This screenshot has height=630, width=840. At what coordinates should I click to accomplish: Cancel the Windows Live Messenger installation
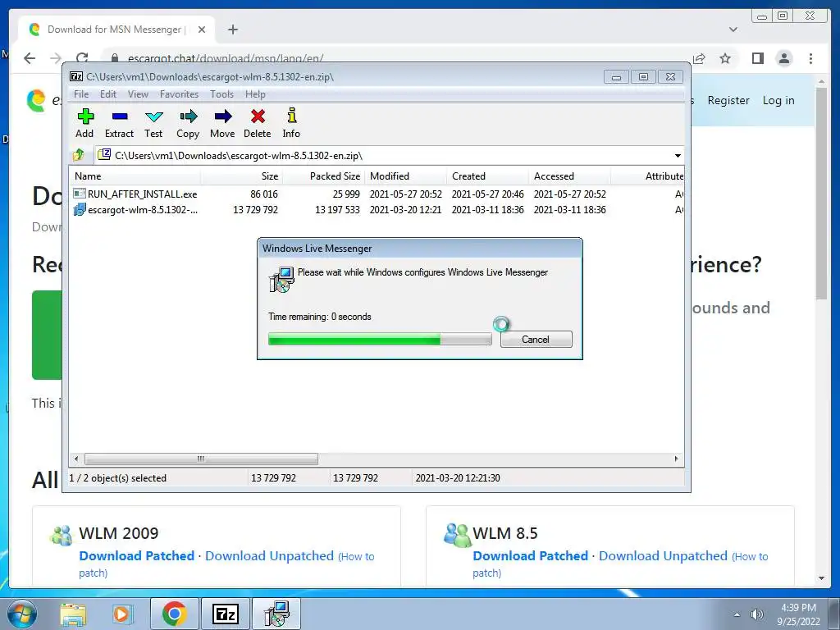(x=536, y=339)
